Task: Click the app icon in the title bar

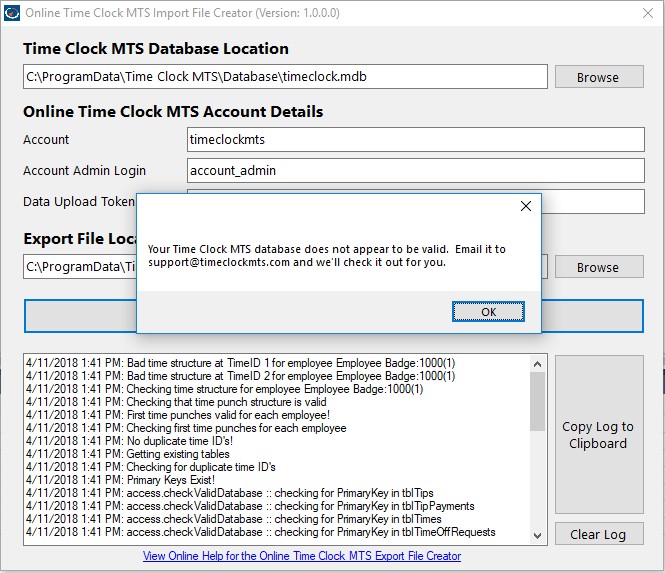Action: pyautogui.click(x=11, y=13)
